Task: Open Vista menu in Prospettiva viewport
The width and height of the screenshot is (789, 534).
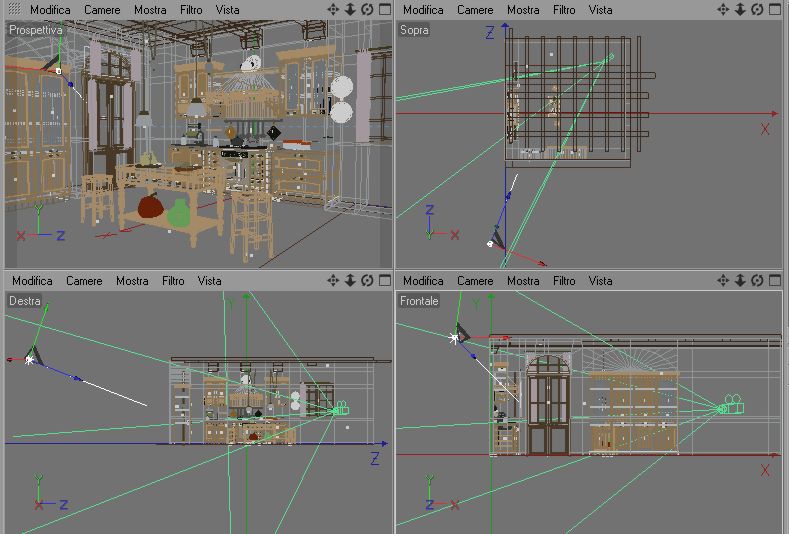Action: coord(227,10)
